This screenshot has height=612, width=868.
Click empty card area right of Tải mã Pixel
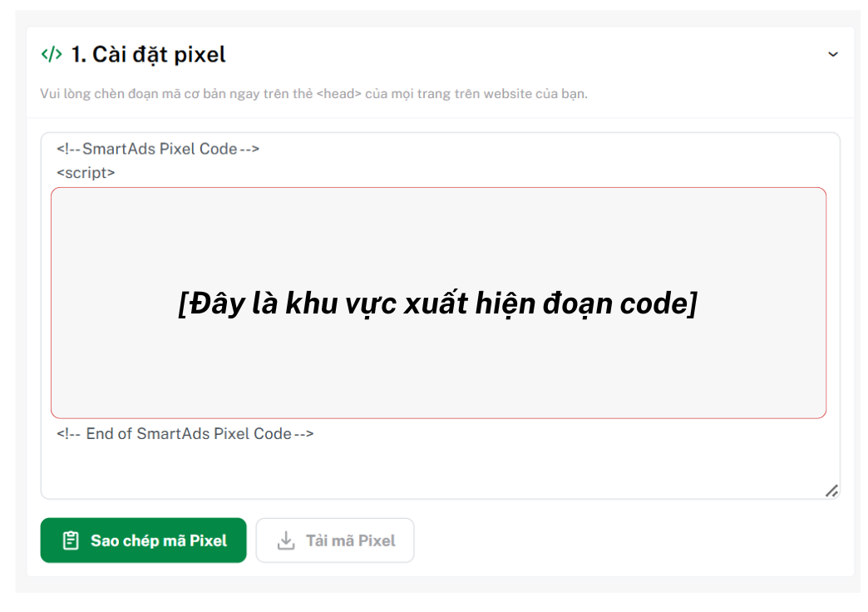click(631, 540)
